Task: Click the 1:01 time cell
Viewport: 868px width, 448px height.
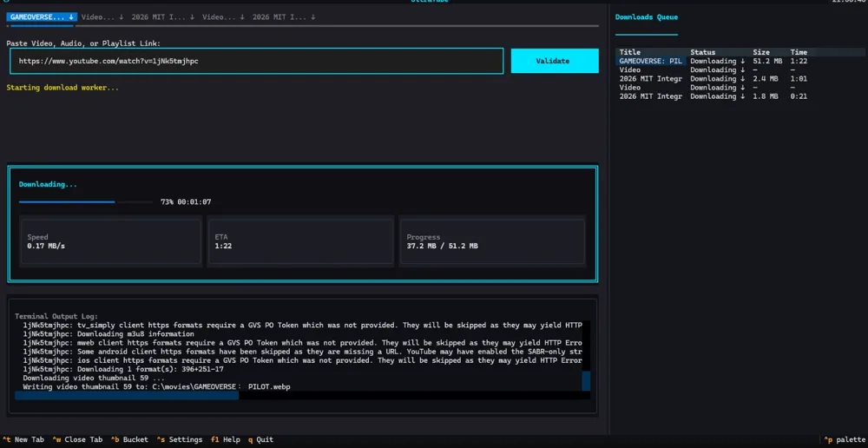Action: (x=799, y=79)
